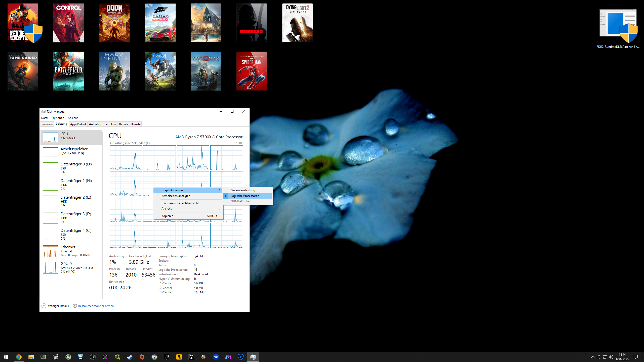The width and height of the screenshot is (644, 362).
Task: Open Origin from the taskbar
Action: coord(142,357)
